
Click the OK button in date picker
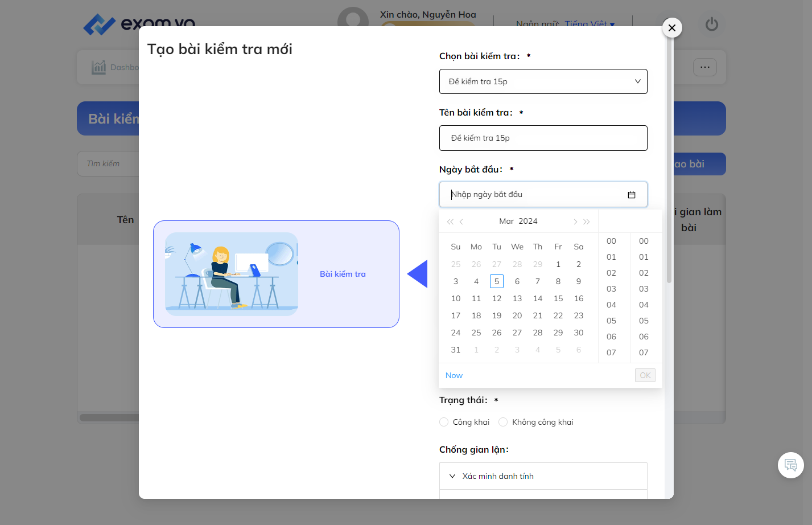(645, 375)
